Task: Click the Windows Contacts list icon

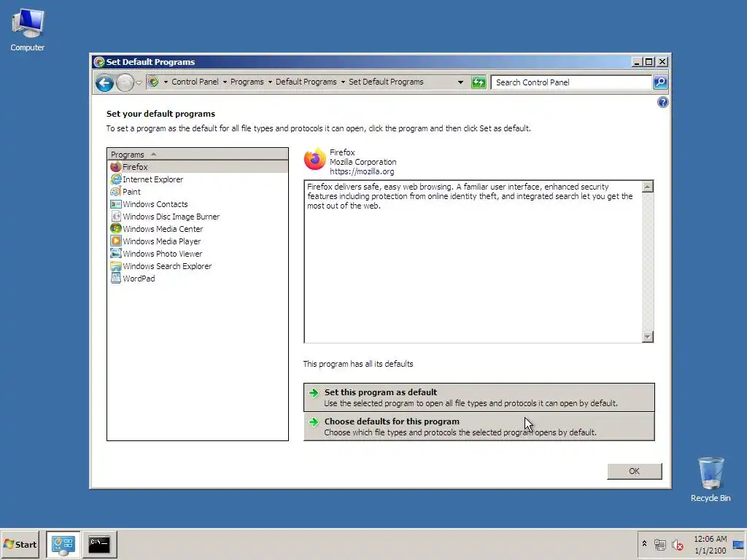Action: 116,204
